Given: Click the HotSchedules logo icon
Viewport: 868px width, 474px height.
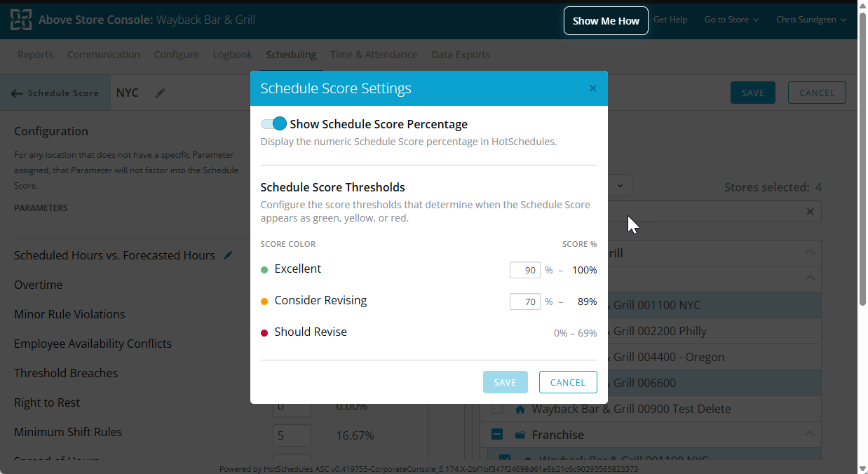Looking at the screenshot, I should (21, 20).
